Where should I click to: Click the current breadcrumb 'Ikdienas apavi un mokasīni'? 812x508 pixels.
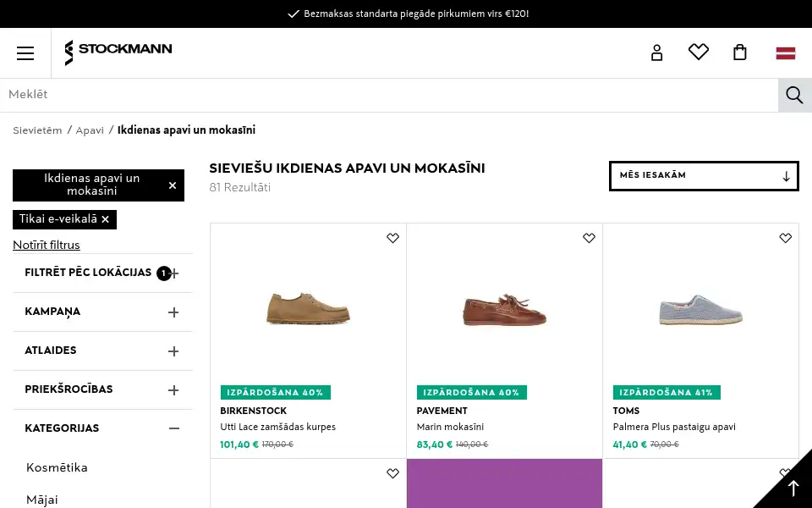pyautogui.click(x=186, y=130)
